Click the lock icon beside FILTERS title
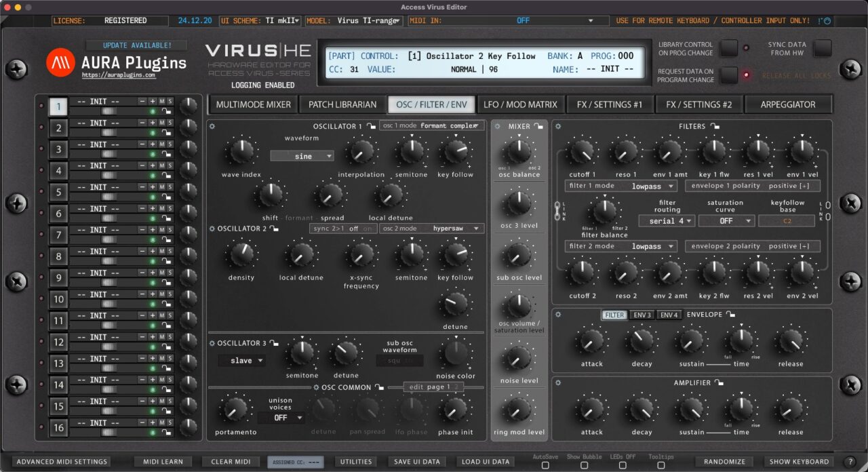868x472 pixels. click(x=714, y=126)
